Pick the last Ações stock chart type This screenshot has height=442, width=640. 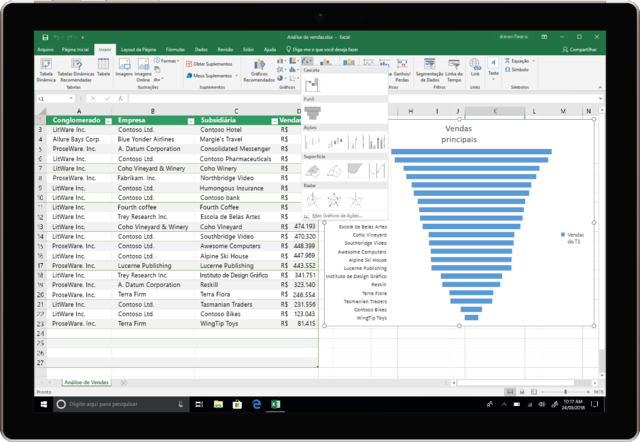[x=377, y=142]
